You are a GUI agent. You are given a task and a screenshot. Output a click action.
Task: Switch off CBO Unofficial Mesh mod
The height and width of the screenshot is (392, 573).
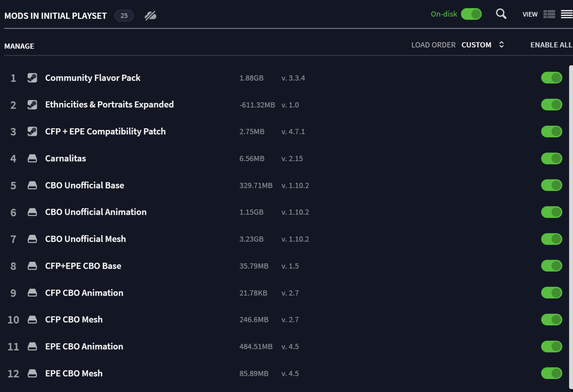552,239
